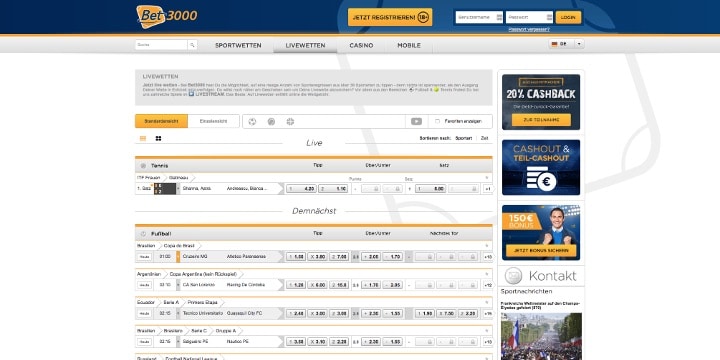
Task: Go to the Mobile menu
Action: pyautogui.click(x=409, y=45)
